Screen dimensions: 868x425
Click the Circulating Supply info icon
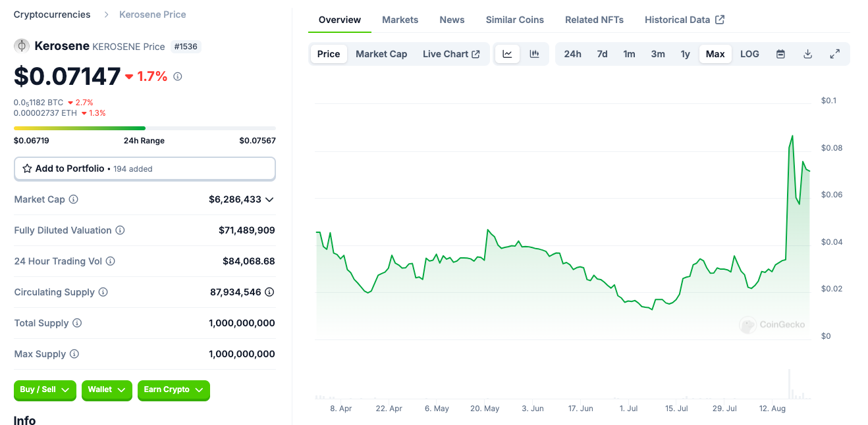tap(103, 292)
